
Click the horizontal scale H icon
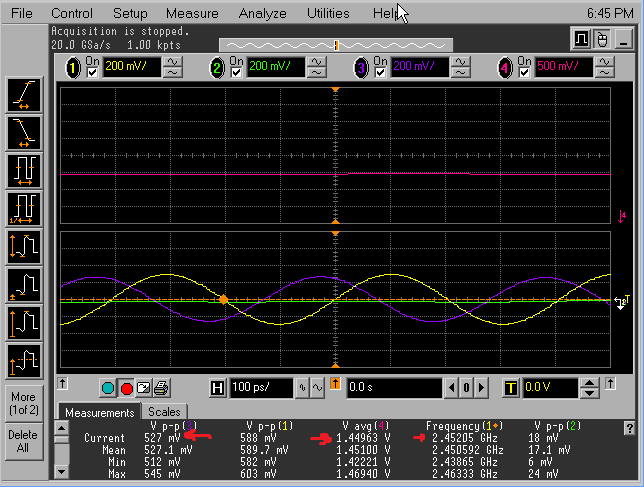[x=218, y=388]
